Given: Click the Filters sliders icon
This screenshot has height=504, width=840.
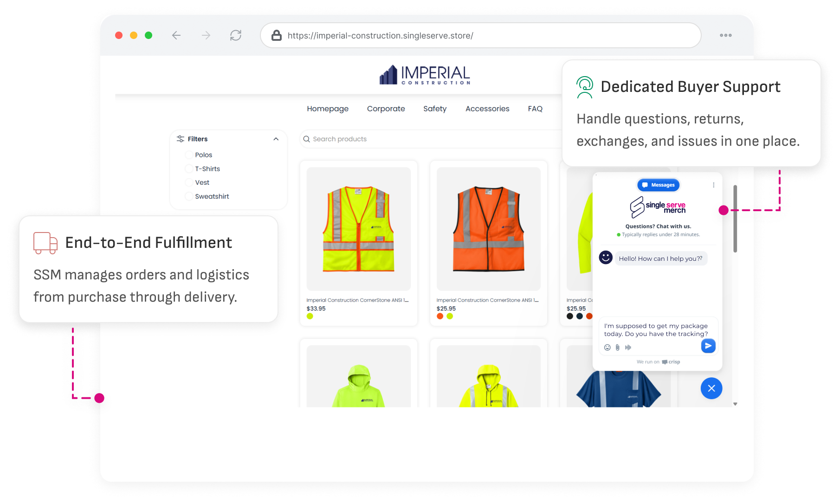Looking at the screenshot, I should point(181,139).
